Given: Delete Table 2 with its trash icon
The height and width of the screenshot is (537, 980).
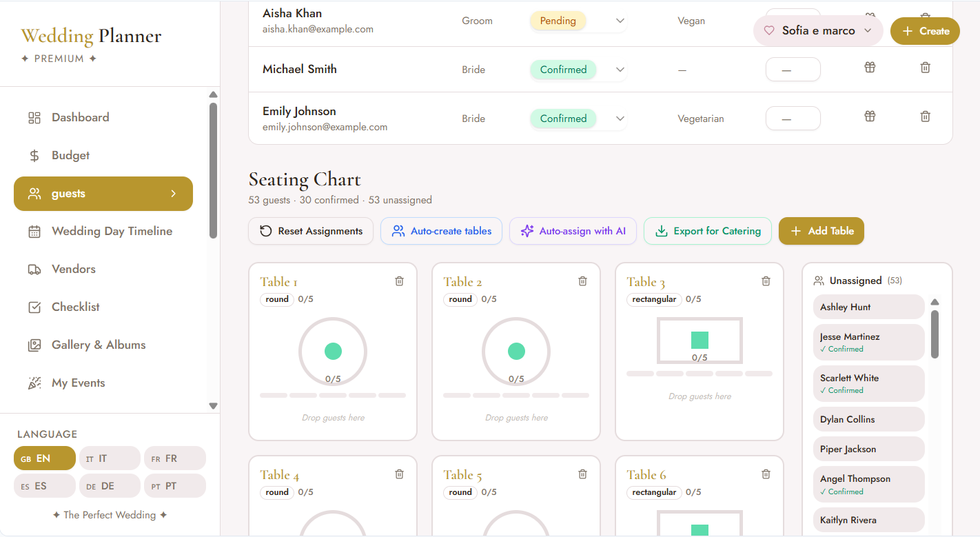Looking at the screenshot, I should 583,281.
